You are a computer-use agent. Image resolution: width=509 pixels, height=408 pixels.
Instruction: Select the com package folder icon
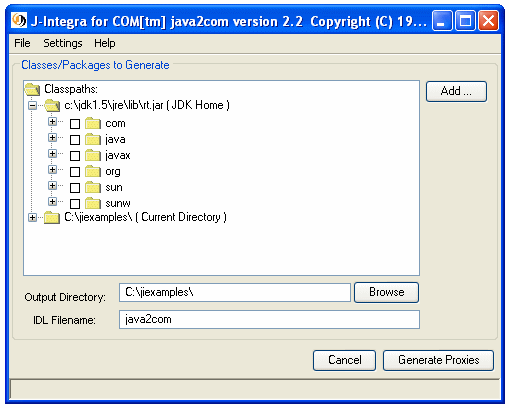(x=93, y=123)
